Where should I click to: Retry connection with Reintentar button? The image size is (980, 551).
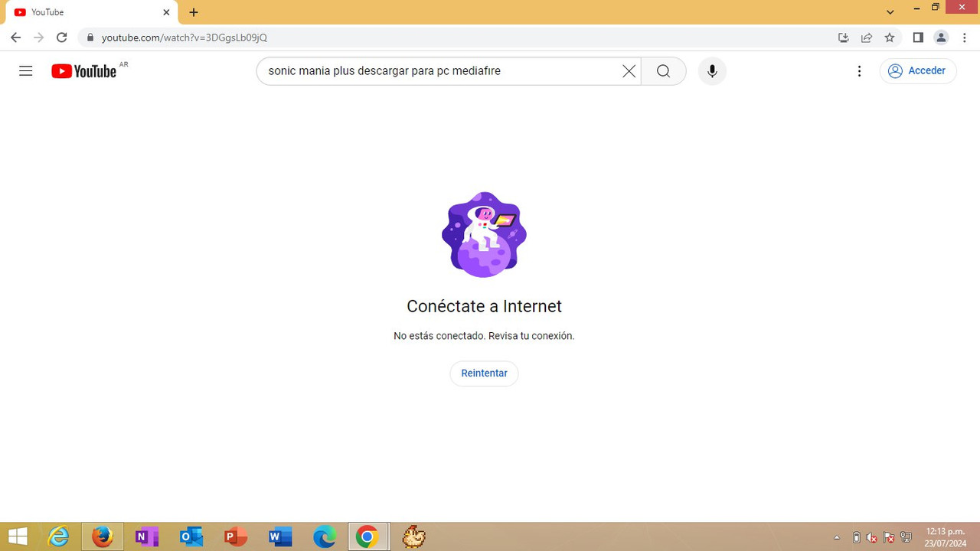click(x=484, y=373)
